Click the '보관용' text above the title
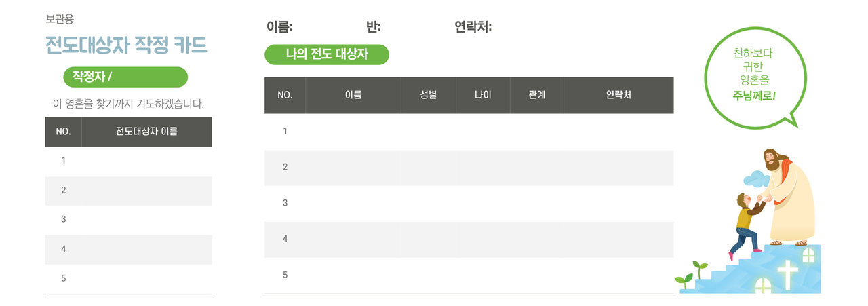 [60, 19]
